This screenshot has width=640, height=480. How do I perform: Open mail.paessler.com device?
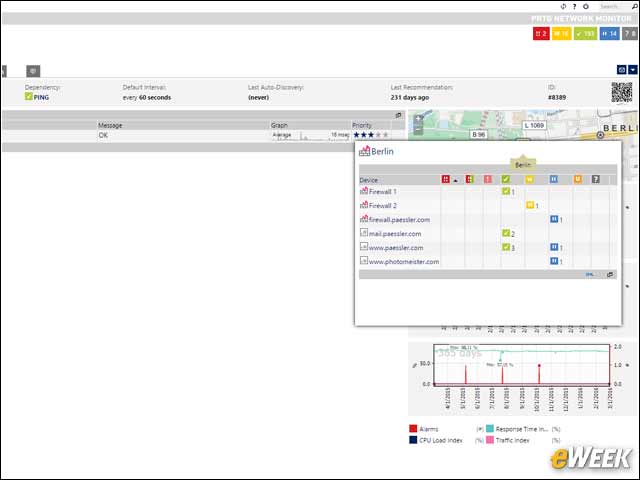(395, 234)
